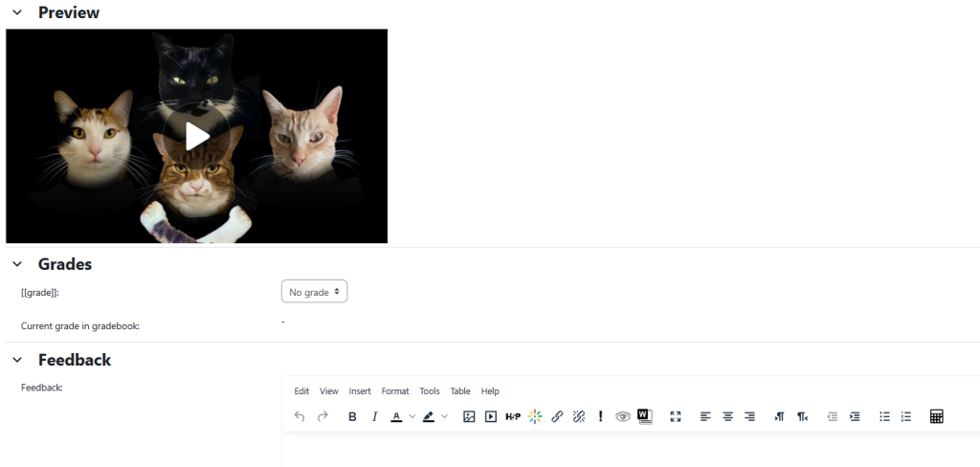The width and height of the screenshot is (980, 467).
Task: Open the text color dropdown arrow
Action: [412, 417]
